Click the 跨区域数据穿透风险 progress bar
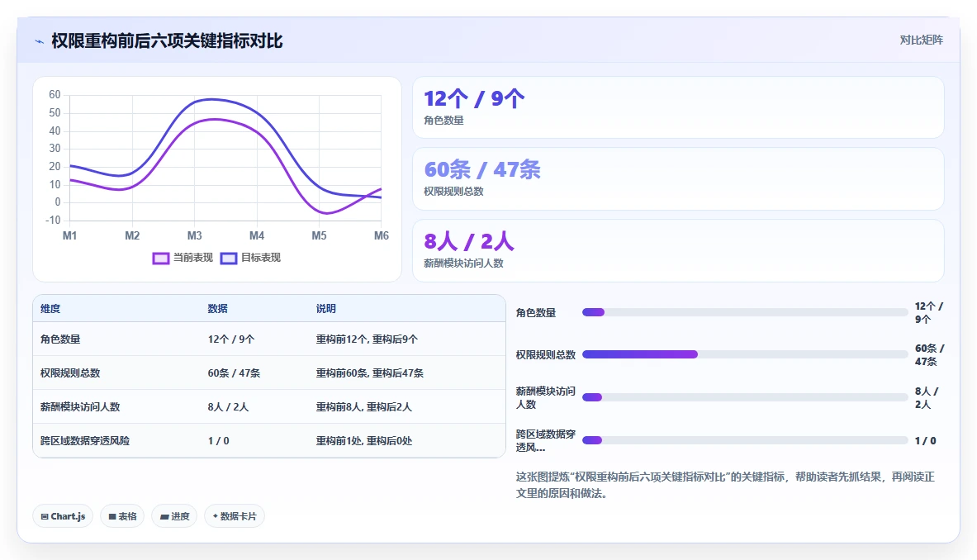The image size is (977, 560). 745,440
